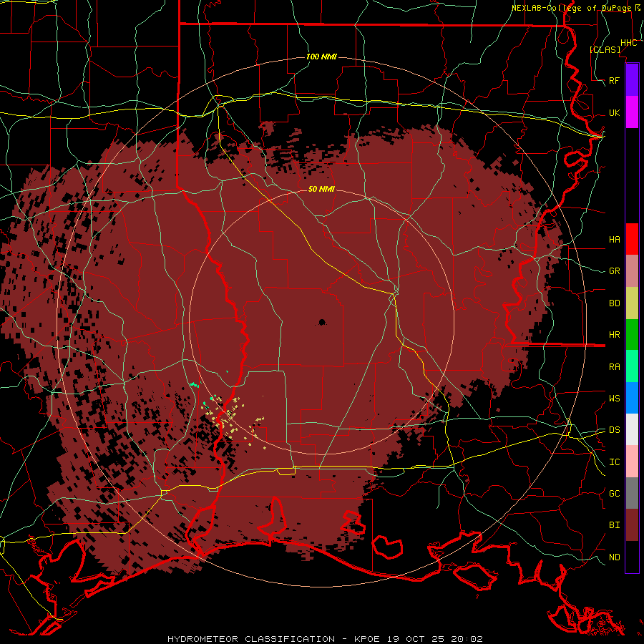
Task: Click the BD yellow legend swatch
Action: (x=632, y=303)
